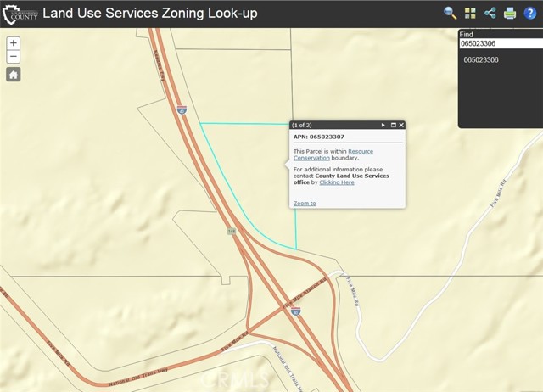Screen dimensions: 543x392
Task: Open the Find search magnifier tool
Action: click(451, 13)
